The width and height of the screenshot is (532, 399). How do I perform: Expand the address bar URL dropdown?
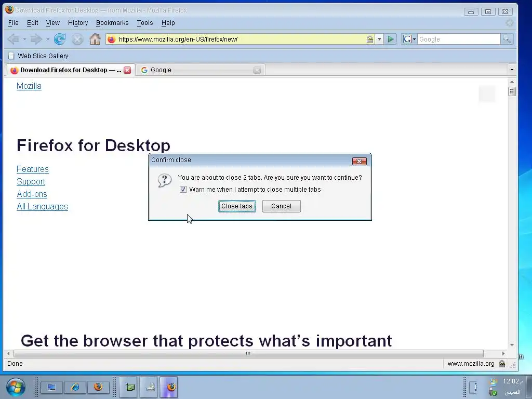(379, 39)
